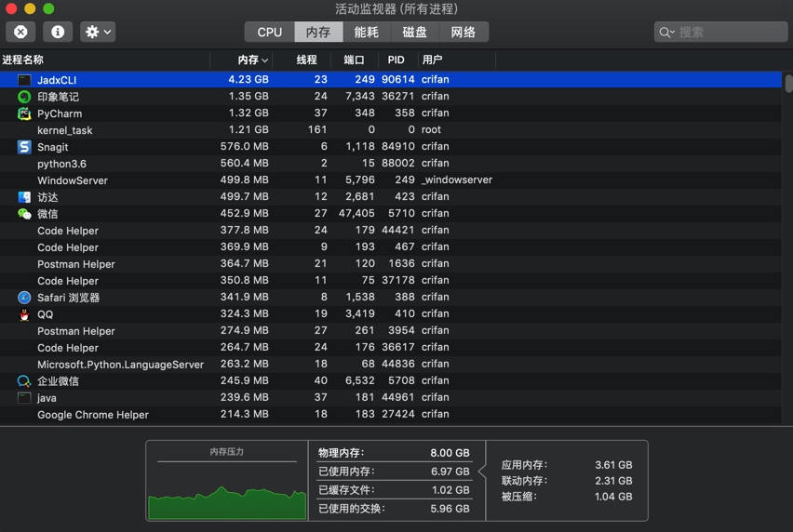Click the 物理内存 8.00 GB value
This screenshot has height=532, width=793.
point(450,453)
